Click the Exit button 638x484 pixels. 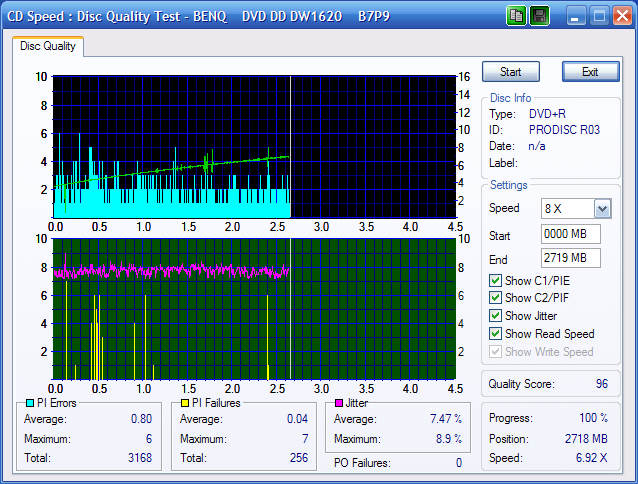coord(590,72)
